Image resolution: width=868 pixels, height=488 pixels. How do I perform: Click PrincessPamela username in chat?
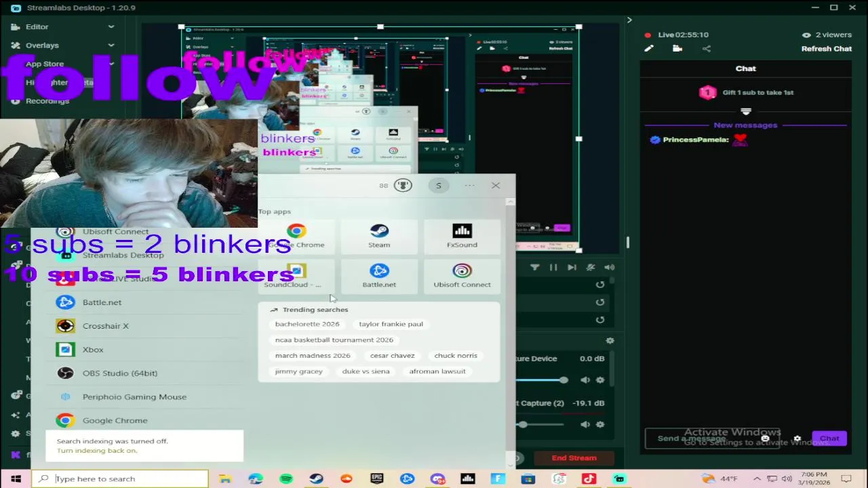[695, 140]
